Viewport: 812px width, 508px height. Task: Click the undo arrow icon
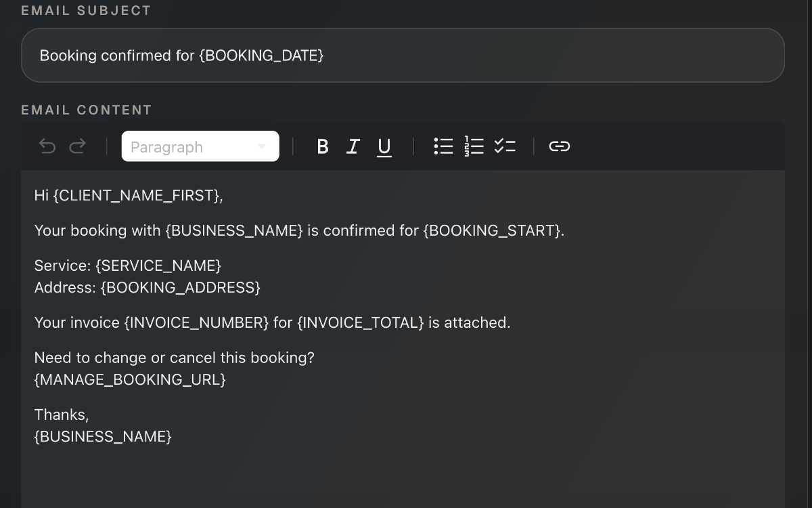47,146
